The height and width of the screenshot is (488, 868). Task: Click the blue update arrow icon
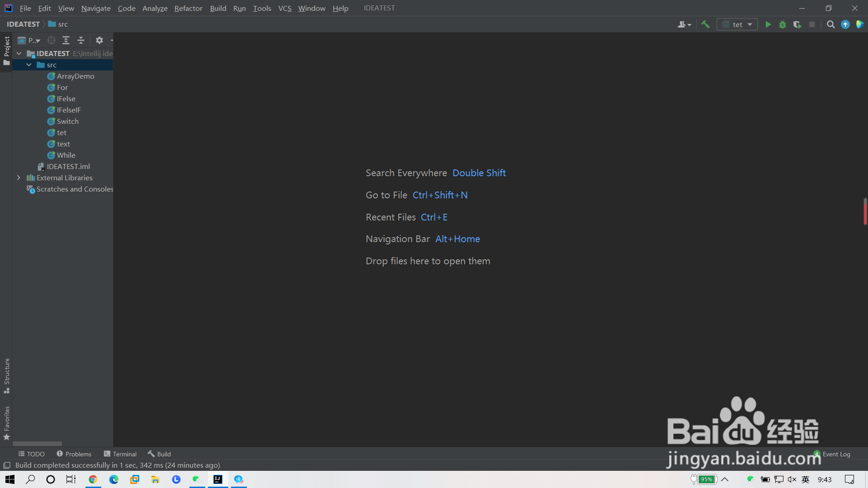pyautogui.click(x=845, y=24)
